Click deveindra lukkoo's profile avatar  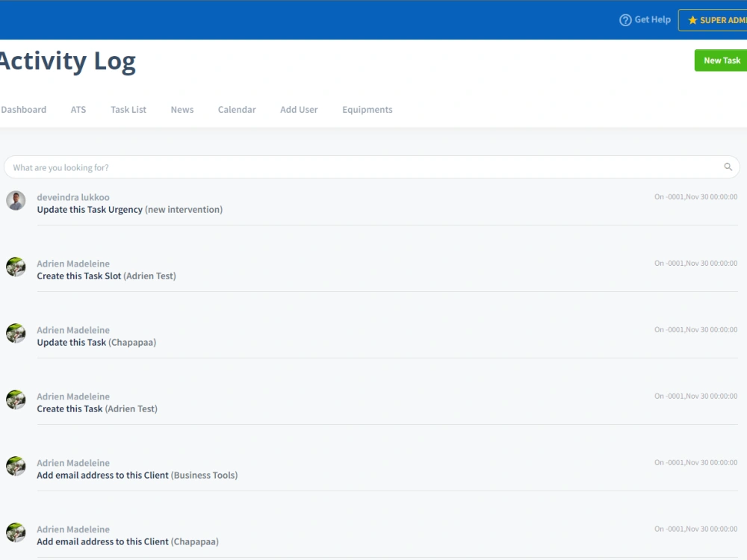tap(16, 200)
